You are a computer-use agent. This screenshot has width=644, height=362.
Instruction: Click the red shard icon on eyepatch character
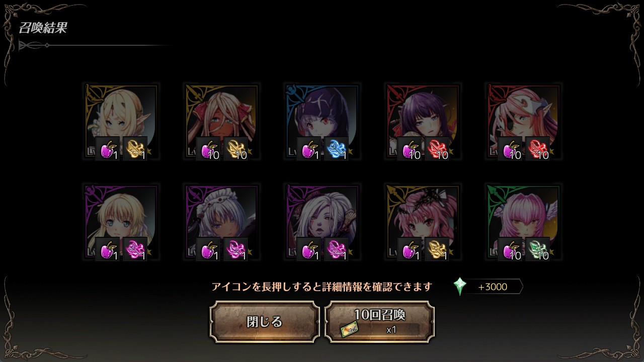tap(538, 149)
